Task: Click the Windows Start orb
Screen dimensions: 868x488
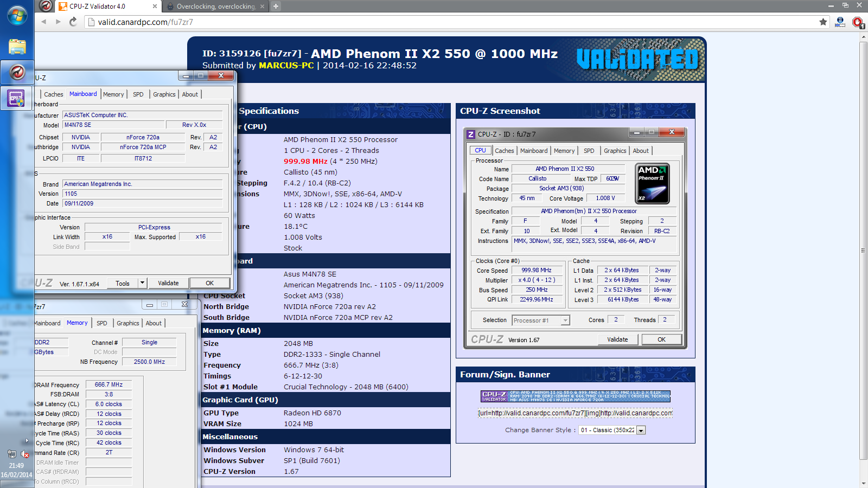Action: [x=17, y=15]
